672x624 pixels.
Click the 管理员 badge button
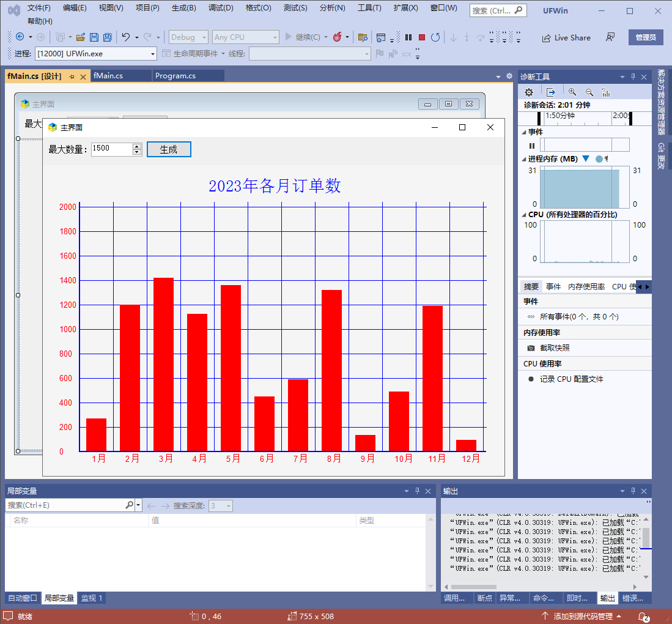click(x=646, y=37)
